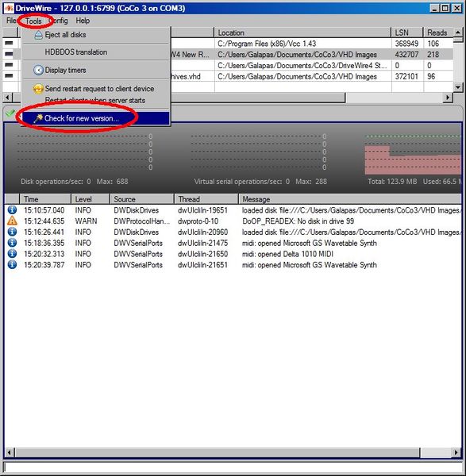Click the drive icon in the Vcc 1.43 row
This screenshot has width=466, height=476.
(9, 44)
